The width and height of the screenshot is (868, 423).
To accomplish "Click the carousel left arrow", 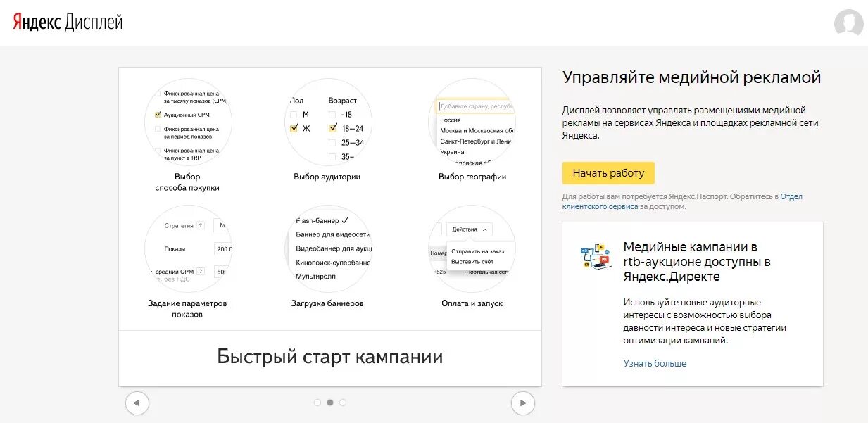I will tap(137, 403).
